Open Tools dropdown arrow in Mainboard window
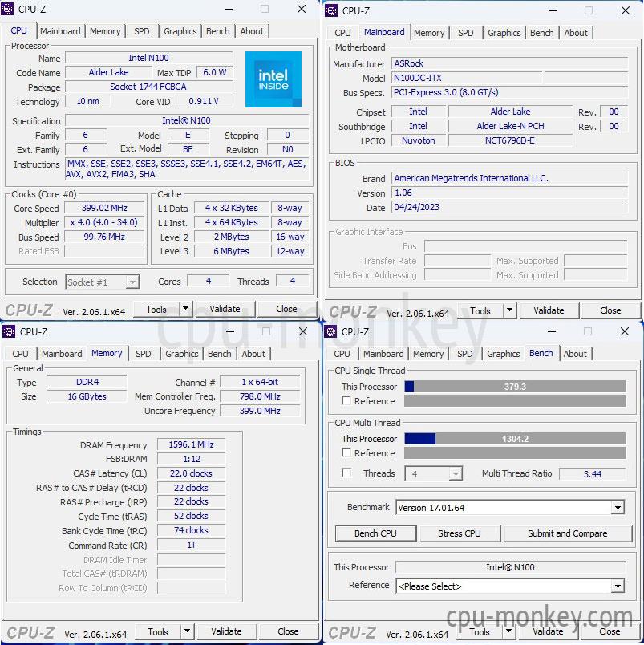 coord(509,310)
